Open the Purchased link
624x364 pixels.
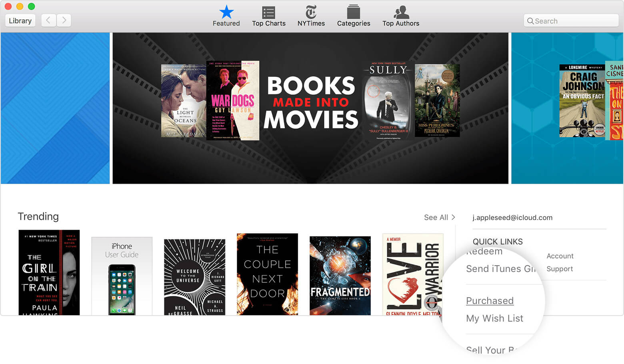point(490,301)
